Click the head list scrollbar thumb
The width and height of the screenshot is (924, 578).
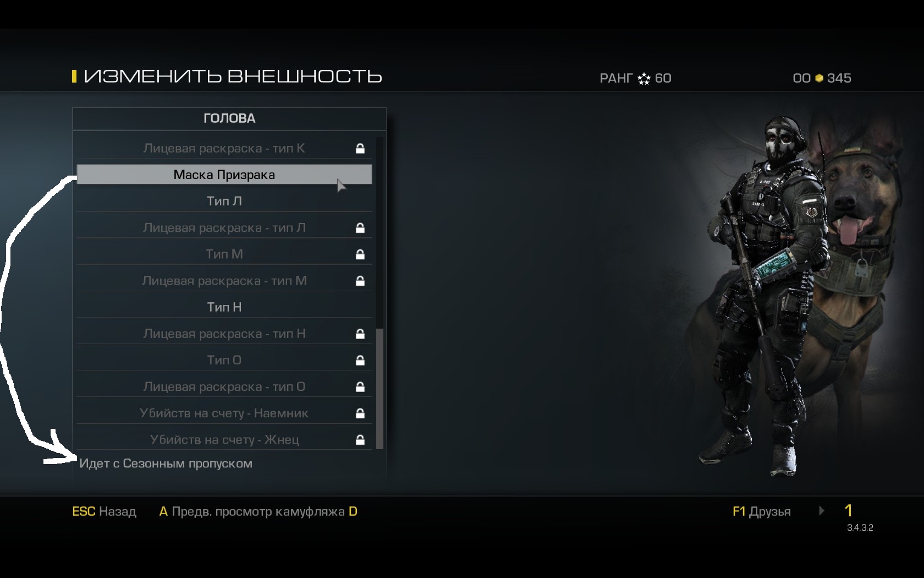coord(380,388)
